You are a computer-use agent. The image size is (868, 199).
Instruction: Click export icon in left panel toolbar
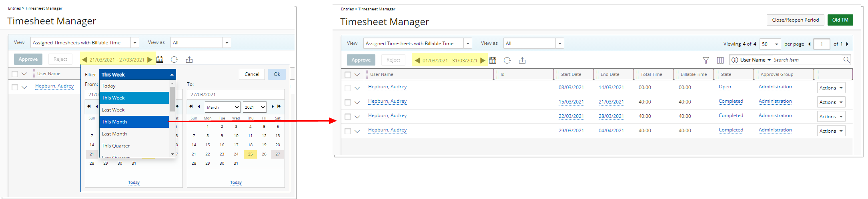(189, 60)
